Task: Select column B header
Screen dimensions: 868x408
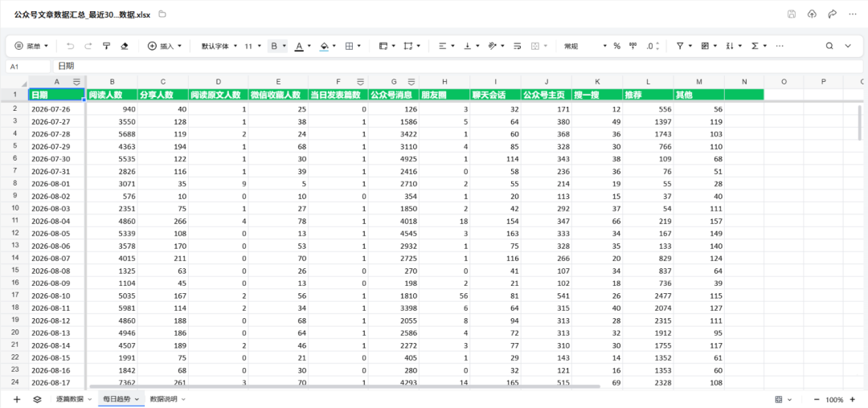Action: coord(113,81)
